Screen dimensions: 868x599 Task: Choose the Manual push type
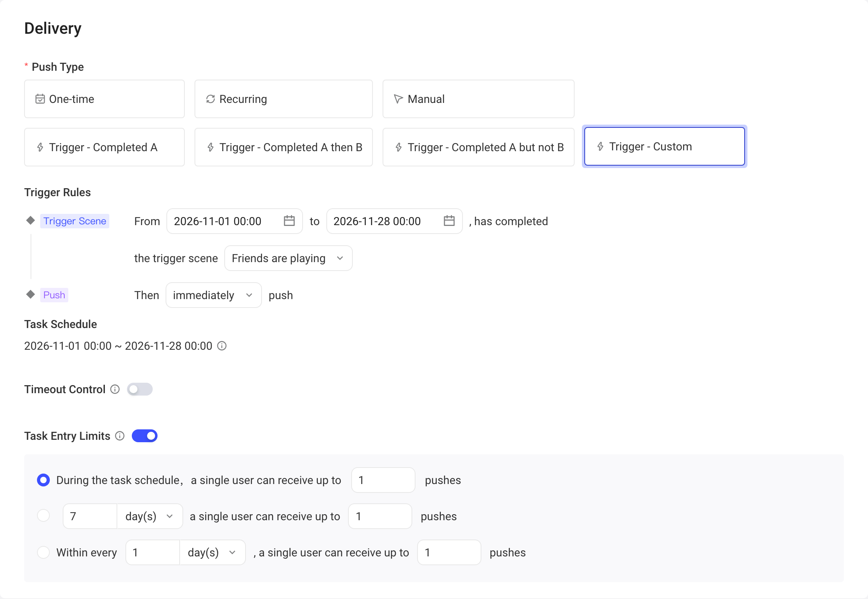click(x=479, y=99)
